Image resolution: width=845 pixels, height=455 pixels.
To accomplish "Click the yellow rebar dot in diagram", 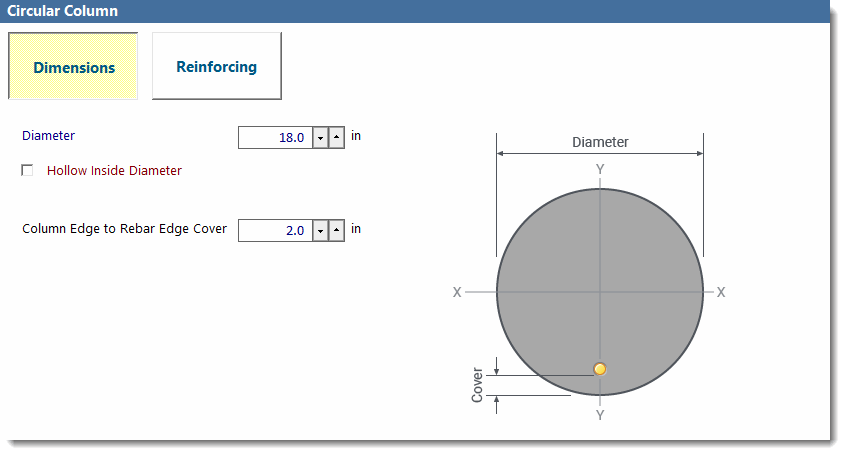I will (x=600, y=369).
